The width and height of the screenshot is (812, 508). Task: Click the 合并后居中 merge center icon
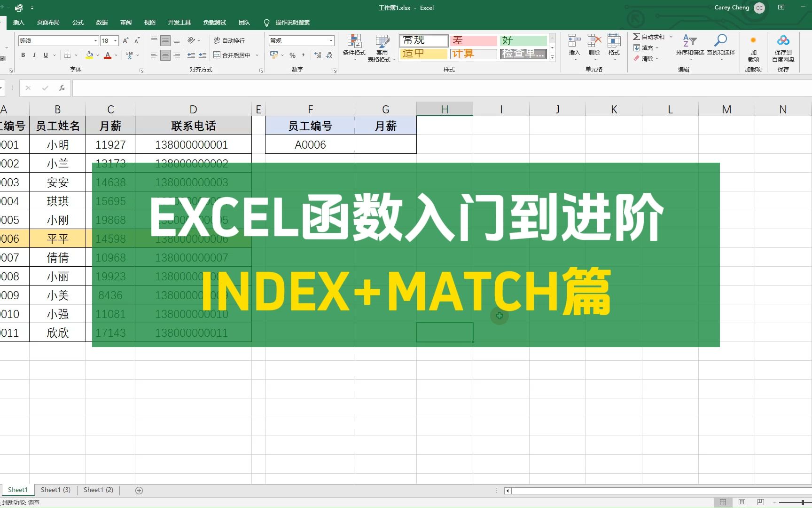pos(234,55)
